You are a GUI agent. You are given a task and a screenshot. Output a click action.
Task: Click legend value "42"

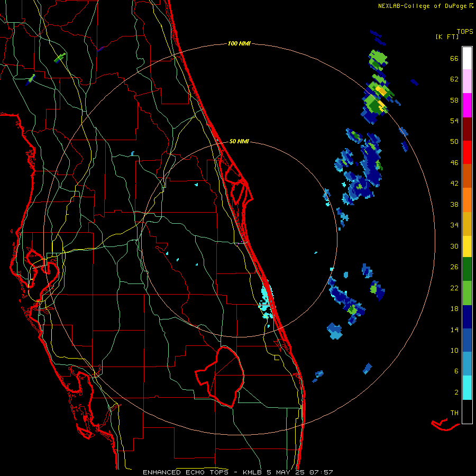(x=454, y=184)
